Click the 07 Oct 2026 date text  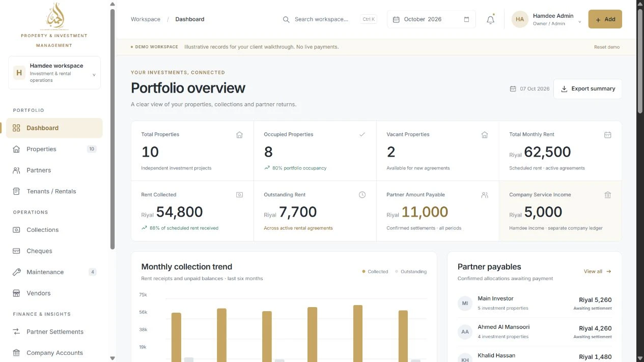pyautogui.click(x=535, y=88)
